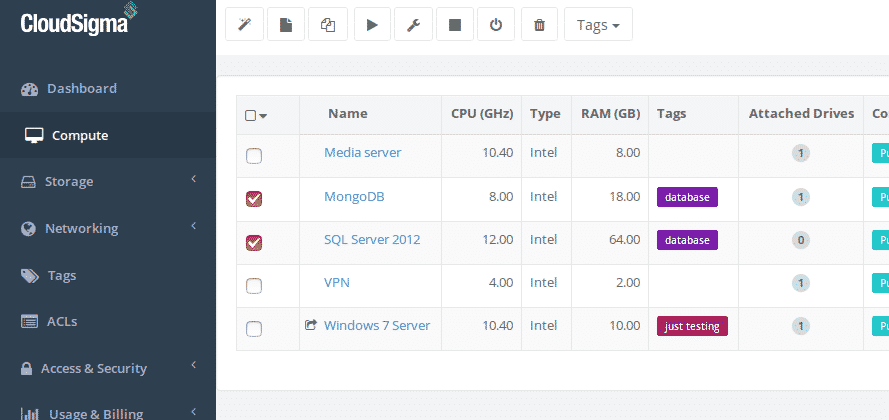Open the select-all caret dropdown

pyautogui.click(x=263, y=116)
